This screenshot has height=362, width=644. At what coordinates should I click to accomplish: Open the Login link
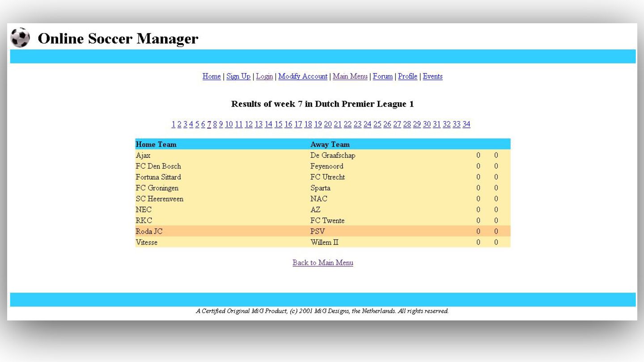(x=264, y=76)
